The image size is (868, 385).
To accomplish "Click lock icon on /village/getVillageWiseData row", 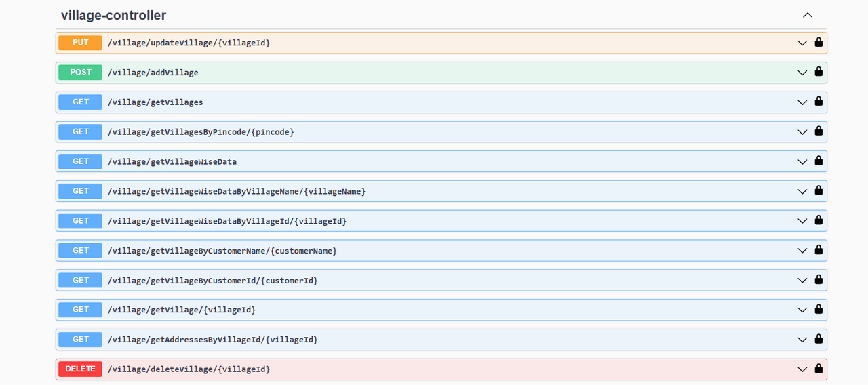I will (x=818, y=161).
